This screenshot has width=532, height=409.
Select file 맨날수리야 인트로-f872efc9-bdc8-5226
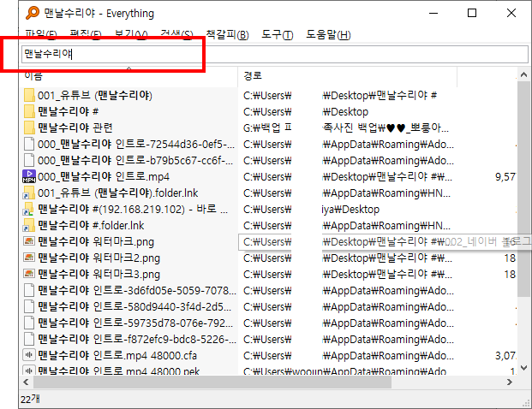(137, 339)
